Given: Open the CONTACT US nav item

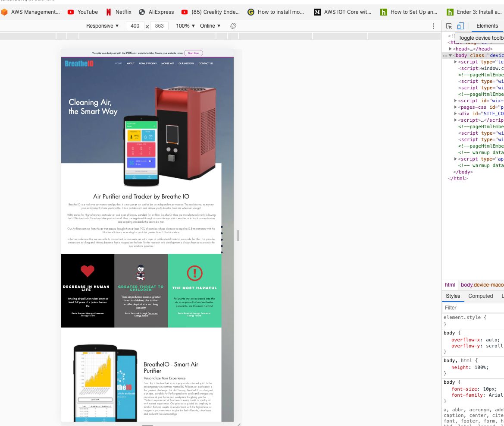Looking at the screenshot, I should [206, 63].
